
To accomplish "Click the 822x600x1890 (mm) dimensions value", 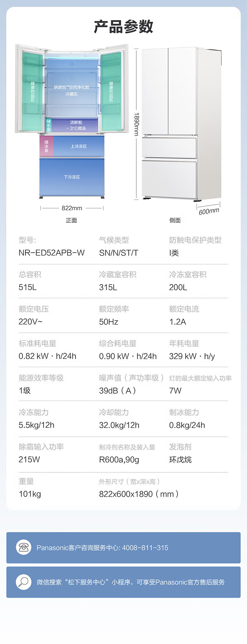I will pos(139,494).
